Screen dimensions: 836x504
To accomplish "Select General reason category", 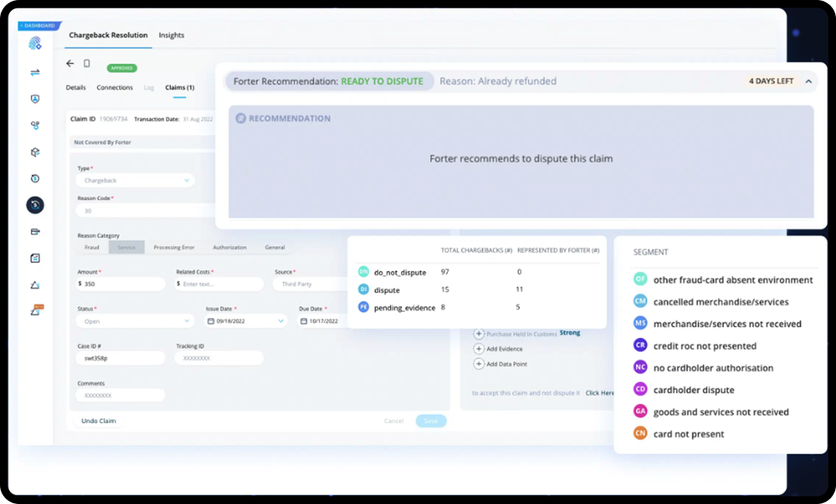I will click(x=275, y=248).
